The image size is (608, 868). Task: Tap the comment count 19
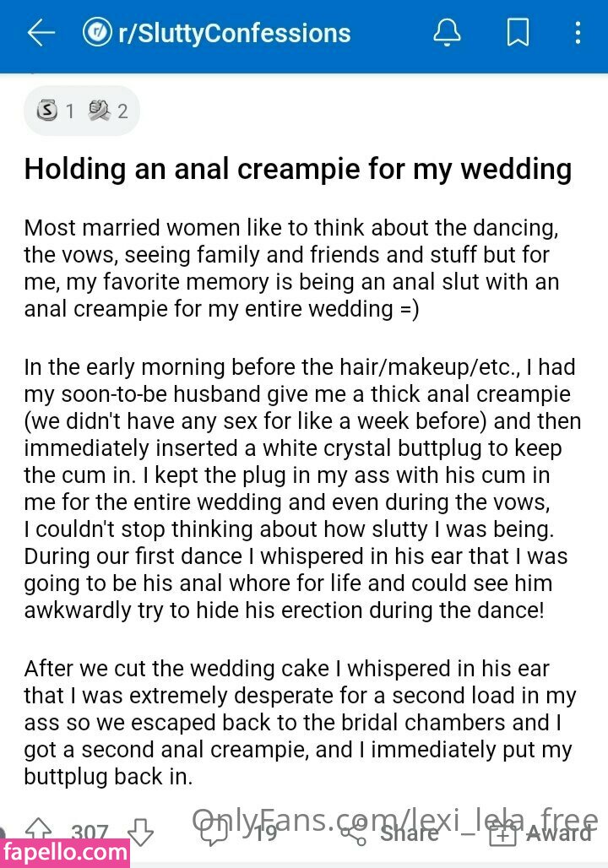pyautogui.click(x=265, y=833)
